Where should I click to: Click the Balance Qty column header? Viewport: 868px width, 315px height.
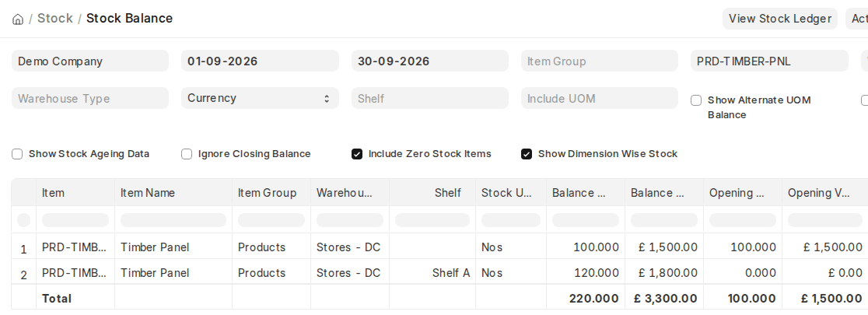(586, 193)
